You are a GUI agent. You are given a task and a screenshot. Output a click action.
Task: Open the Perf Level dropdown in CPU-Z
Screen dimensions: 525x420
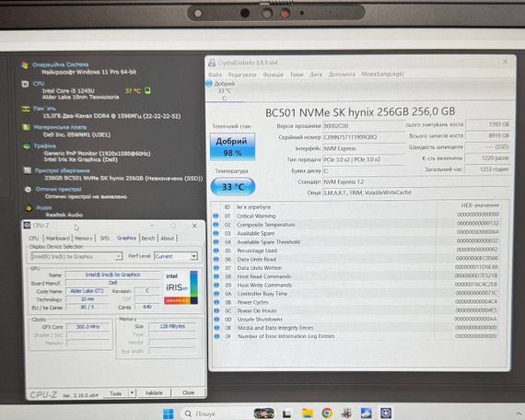(176, 257)
